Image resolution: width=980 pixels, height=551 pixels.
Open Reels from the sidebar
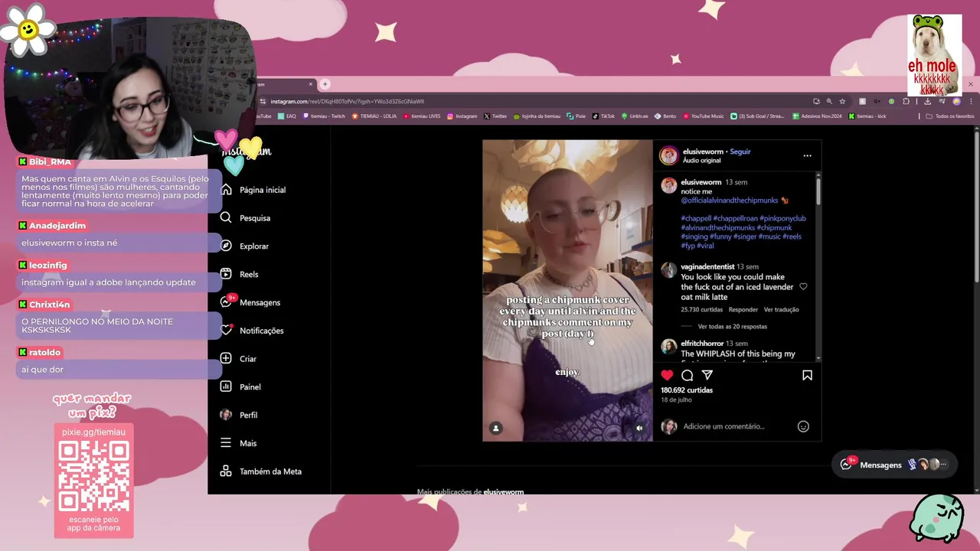pyautogui.click(x=240, y=274)
